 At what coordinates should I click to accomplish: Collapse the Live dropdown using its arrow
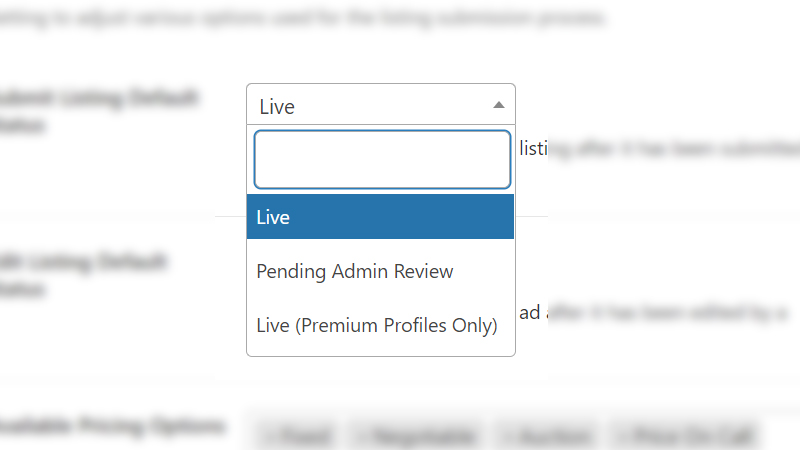pyautogui.click(x=499, y=105)
